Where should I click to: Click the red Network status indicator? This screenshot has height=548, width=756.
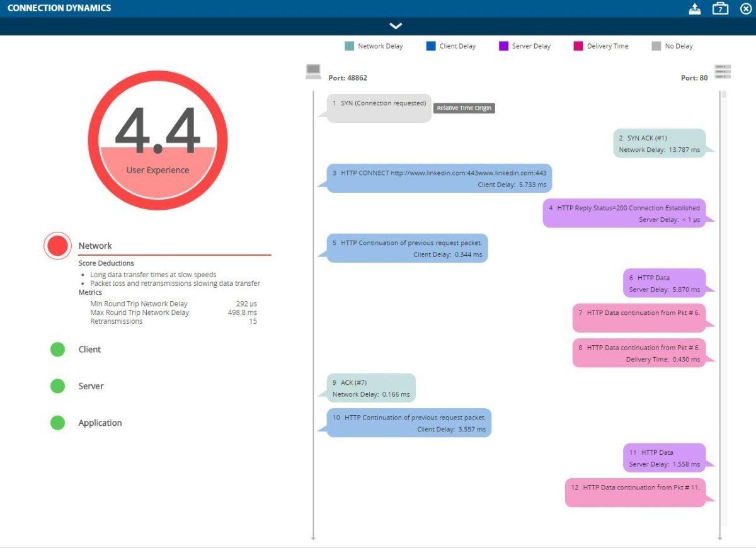coord(57,246)
